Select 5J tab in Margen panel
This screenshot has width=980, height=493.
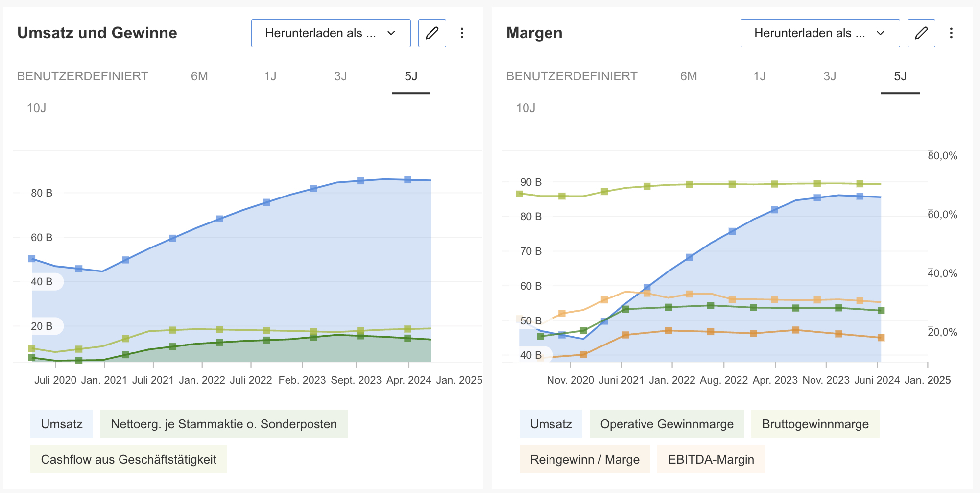900,76
